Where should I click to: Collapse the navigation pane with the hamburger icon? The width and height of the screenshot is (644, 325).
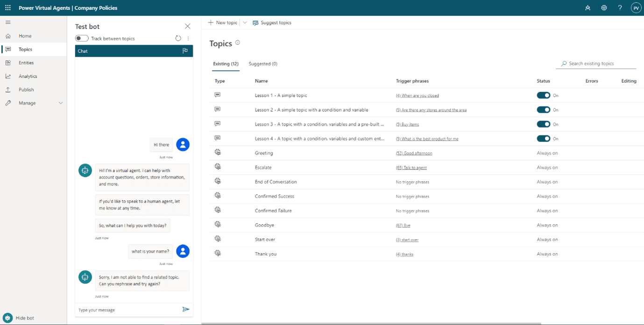coord(7,22)
